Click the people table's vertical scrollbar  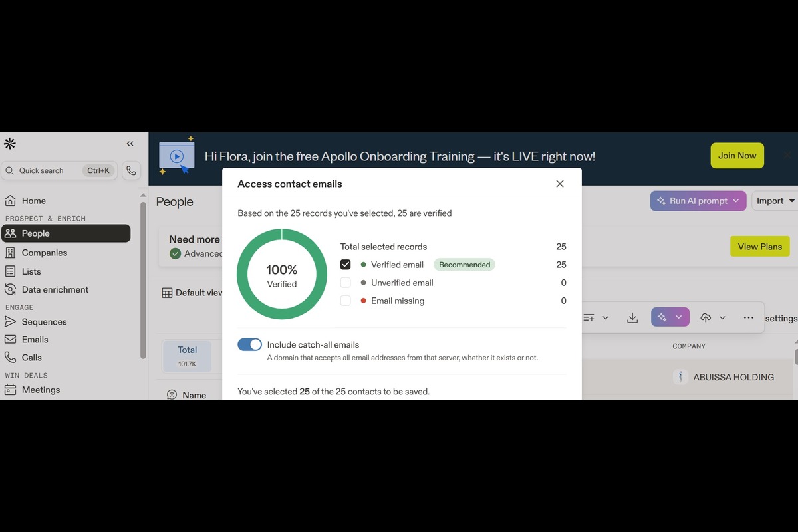[795, 356]
